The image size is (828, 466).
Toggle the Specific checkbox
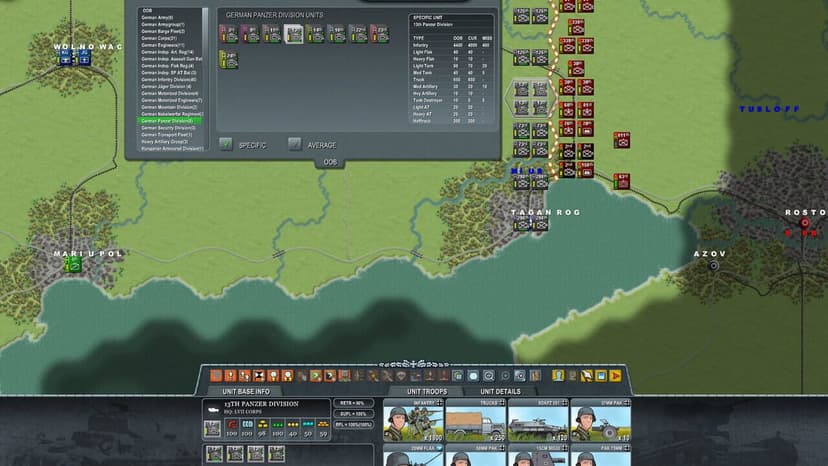(x=226, y=144)
